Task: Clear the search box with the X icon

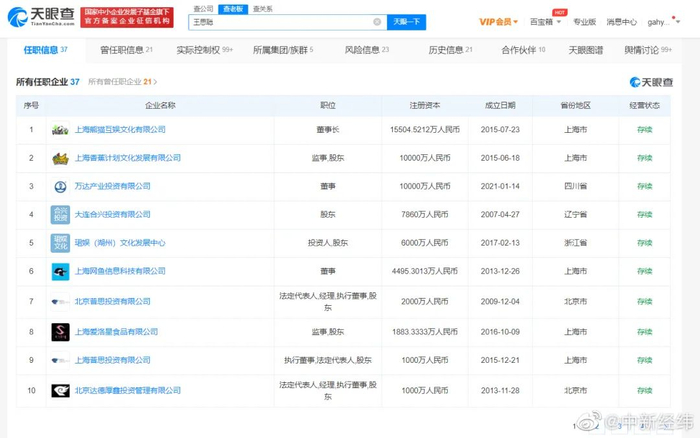Action: (377, 22)
